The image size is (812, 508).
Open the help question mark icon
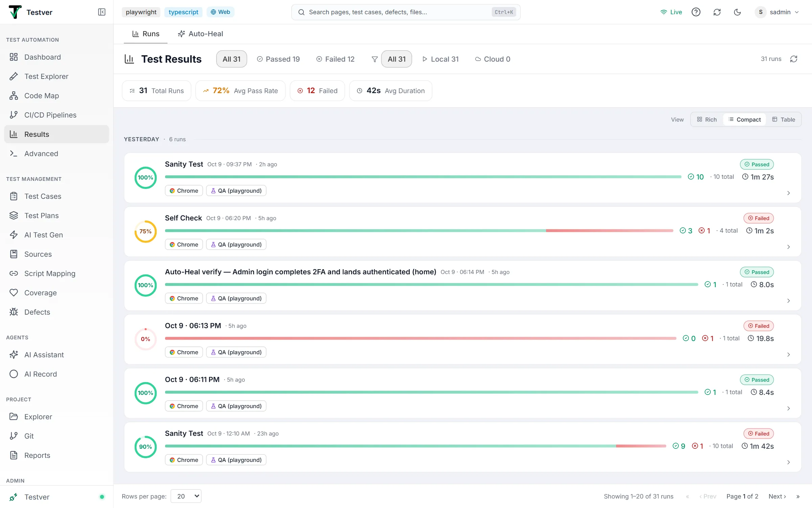click(696, 12)
